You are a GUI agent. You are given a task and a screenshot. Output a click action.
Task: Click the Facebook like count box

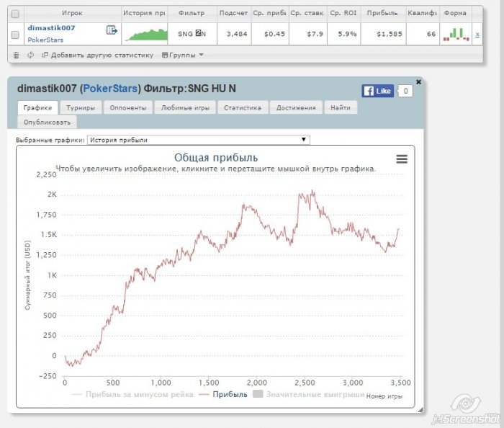click(x=405, y=91)
